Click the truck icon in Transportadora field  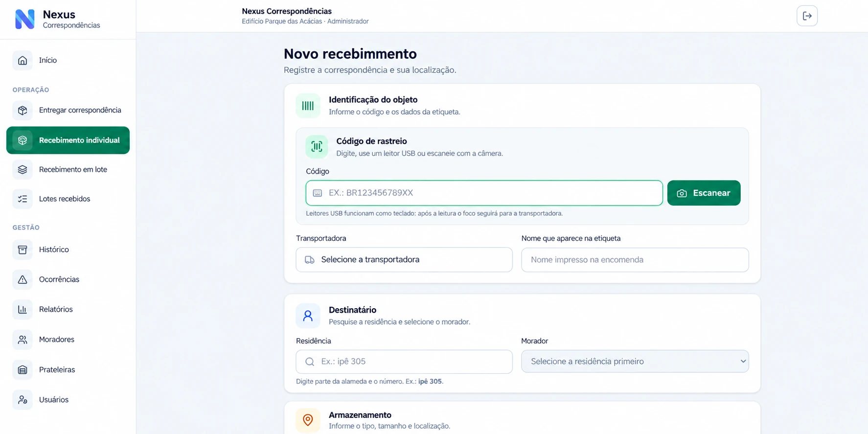click(309, 260)
